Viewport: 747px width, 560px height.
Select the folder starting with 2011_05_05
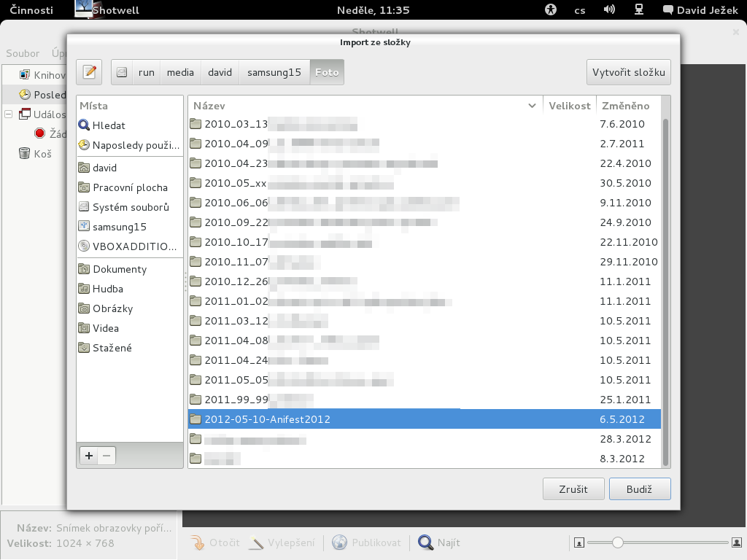(x=425, y=379)
